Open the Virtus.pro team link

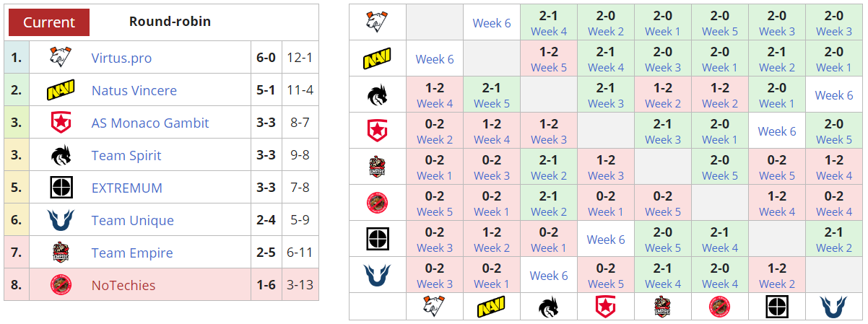121,58
